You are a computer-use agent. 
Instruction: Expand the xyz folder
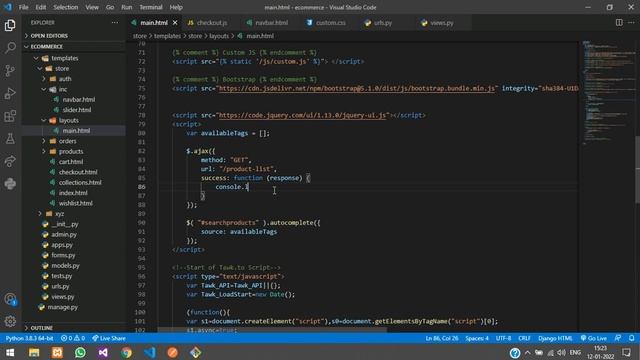point(60,214)
